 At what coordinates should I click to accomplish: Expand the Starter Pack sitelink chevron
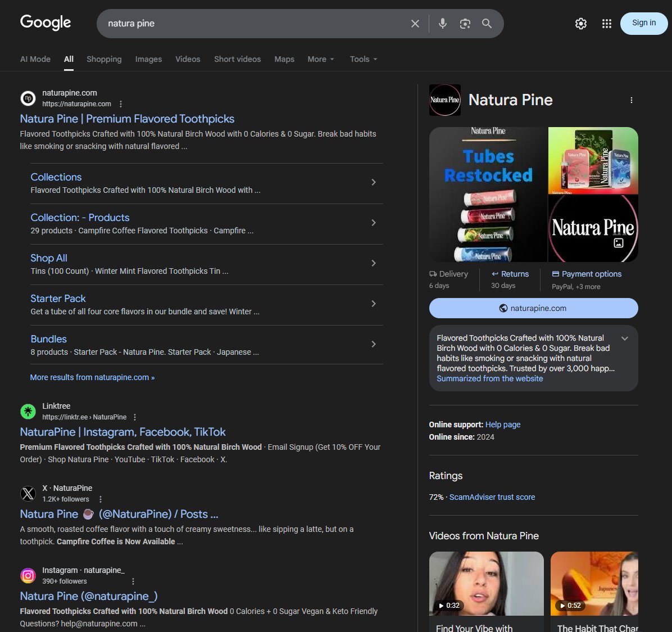point(374,304)
